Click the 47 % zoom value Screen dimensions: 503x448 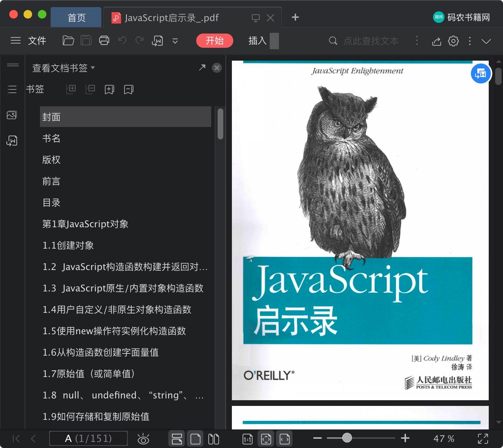coord(444,439)
